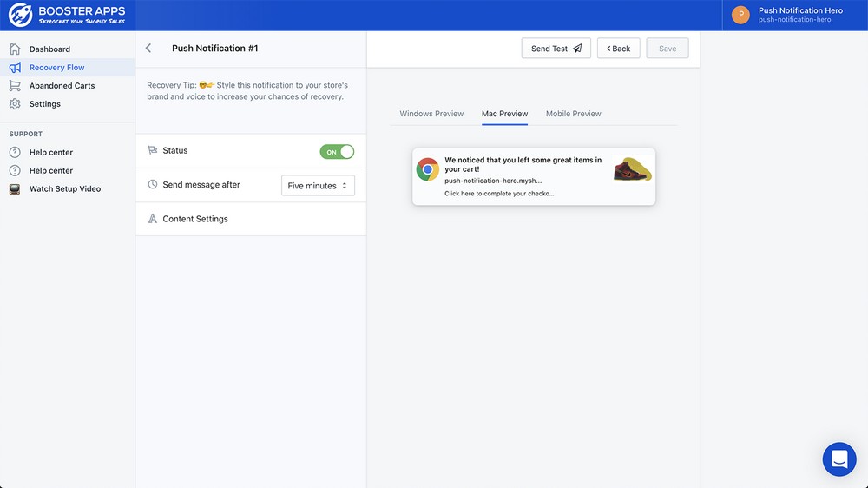Click the Status flag icon
868x488 pixels.
coord(152,150)
